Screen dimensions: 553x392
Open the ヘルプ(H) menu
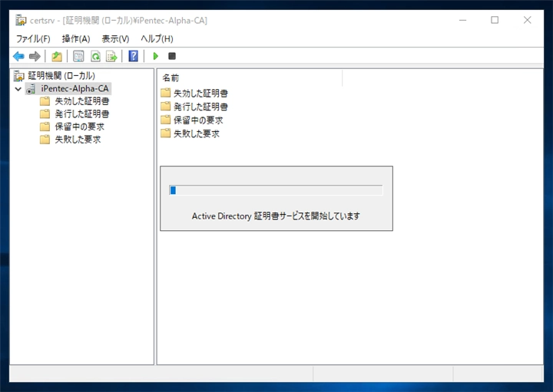tap(157, 39)
